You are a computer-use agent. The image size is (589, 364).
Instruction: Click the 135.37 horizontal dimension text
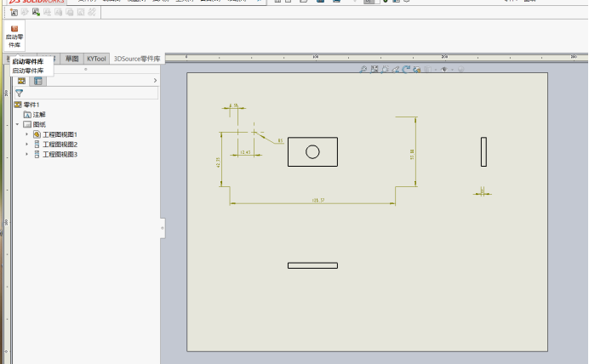tap(318, 201)
